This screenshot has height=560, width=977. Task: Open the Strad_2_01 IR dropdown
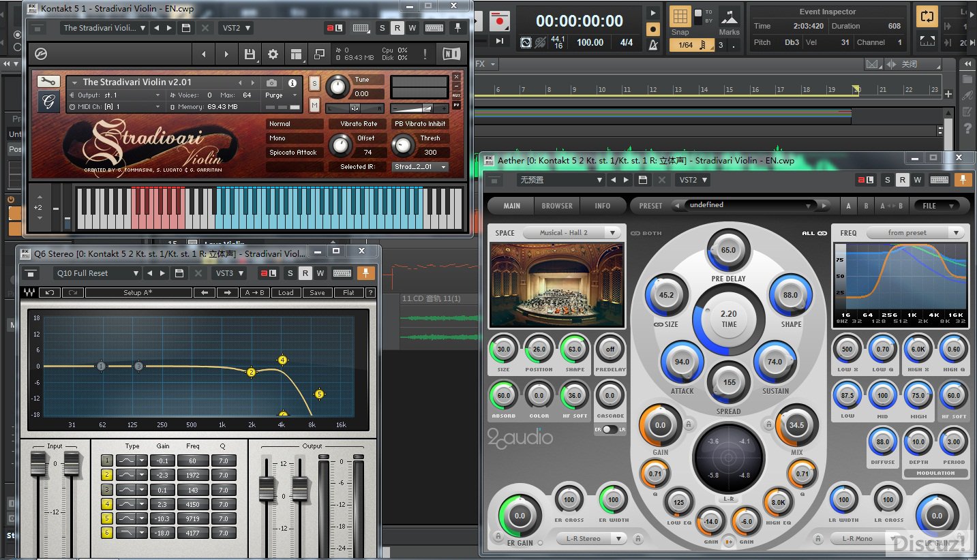pos(420,167)
